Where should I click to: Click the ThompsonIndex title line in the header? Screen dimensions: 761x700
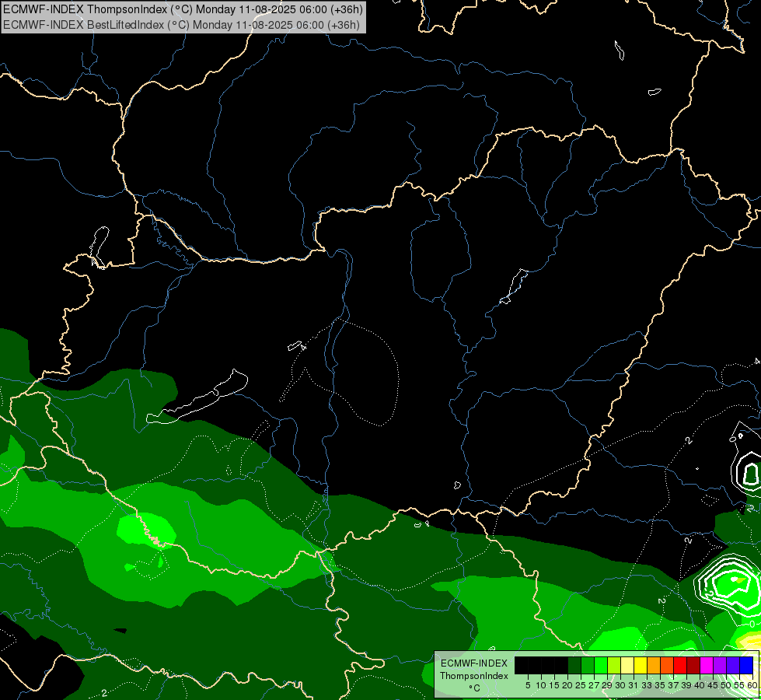183,9
